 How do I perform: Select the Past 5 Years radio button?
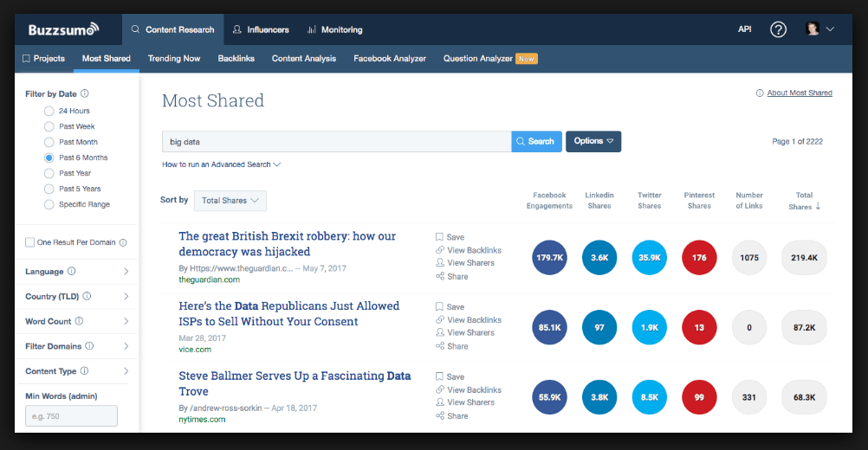click(x=49, y=189)
